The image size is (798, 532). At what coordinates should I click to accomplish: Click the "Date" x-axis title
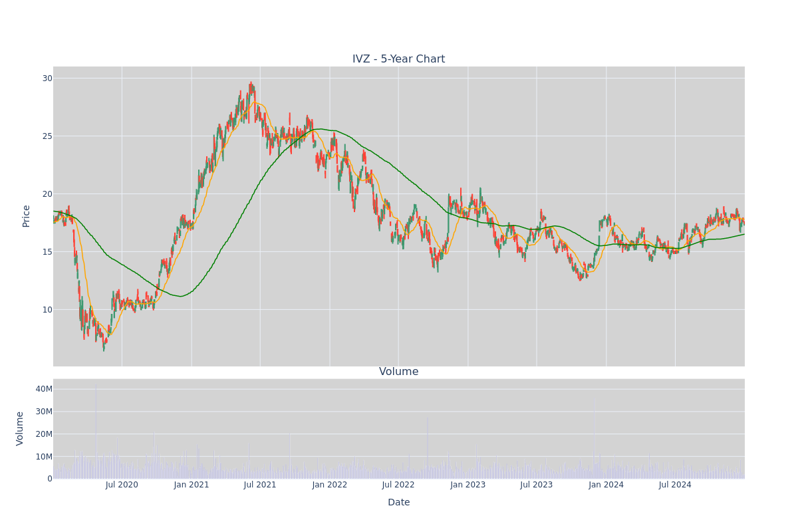[x=398, y=503]
